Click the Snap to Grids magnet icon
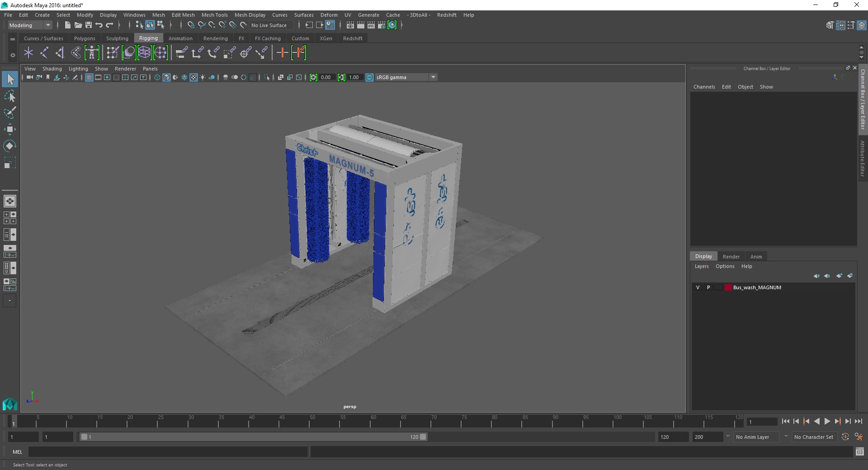 (x=191, y=25)
